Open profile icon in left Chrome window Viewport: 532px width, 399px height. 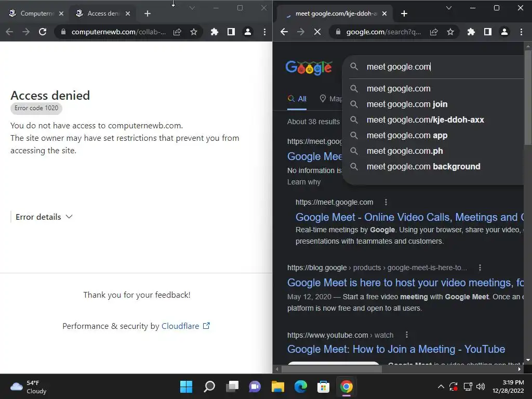pyautogui.click(x=248, y=32)
